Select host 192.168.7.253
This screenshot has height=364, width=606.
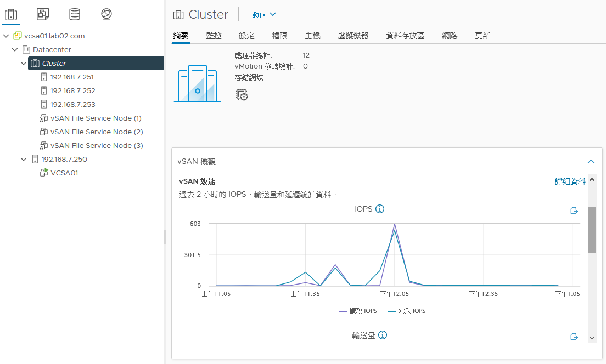(72, 104)
